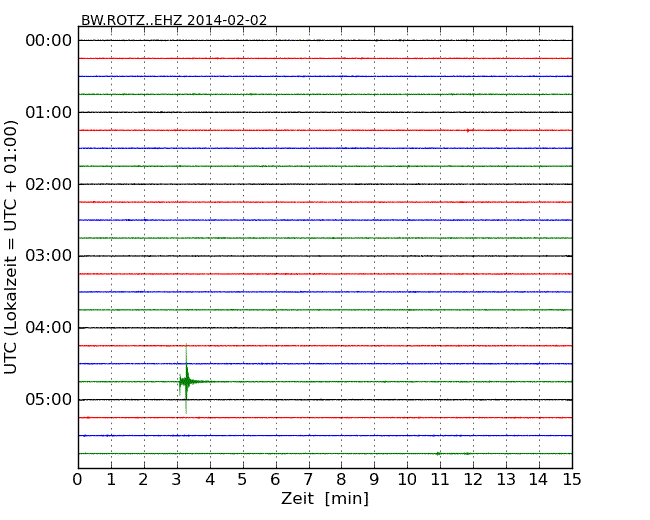Click the minute tick label 7

tap(308, 480)
